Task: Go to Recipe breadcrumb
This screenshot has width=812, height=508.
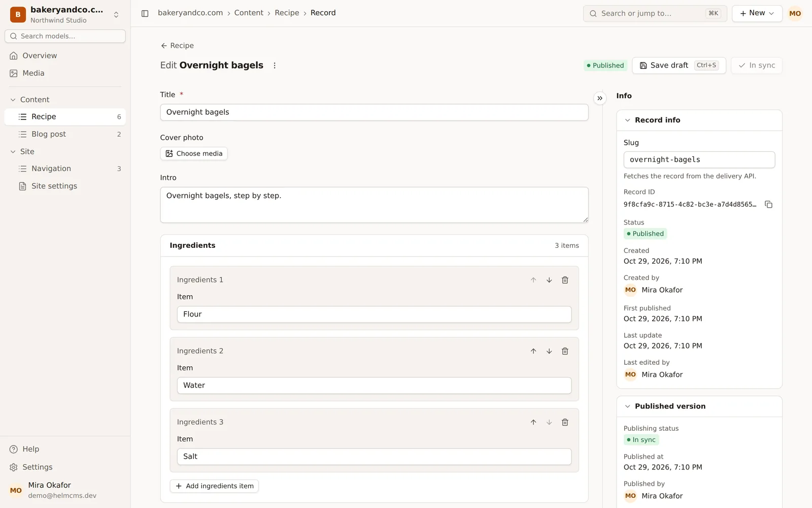Action: tap(287, 13)
